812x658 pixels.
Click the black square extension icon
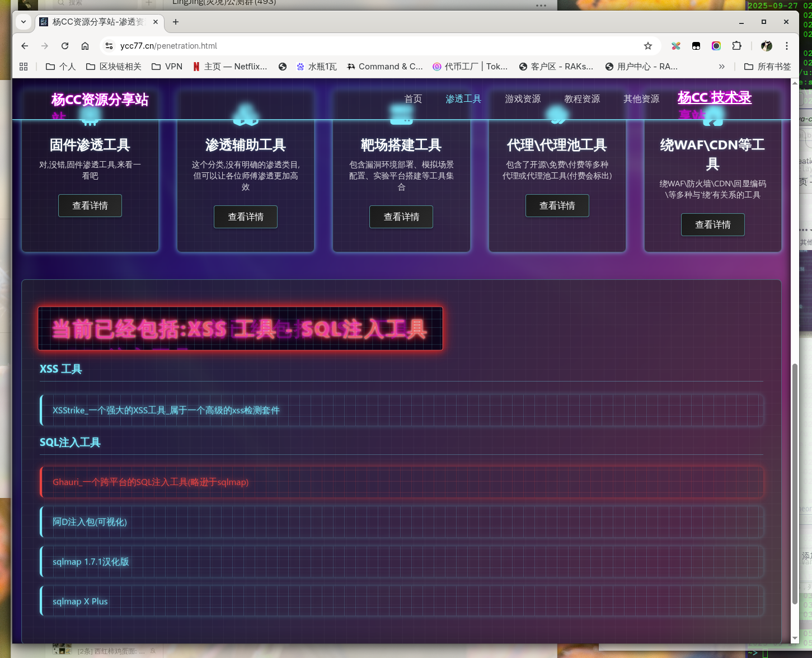[696, 46]
